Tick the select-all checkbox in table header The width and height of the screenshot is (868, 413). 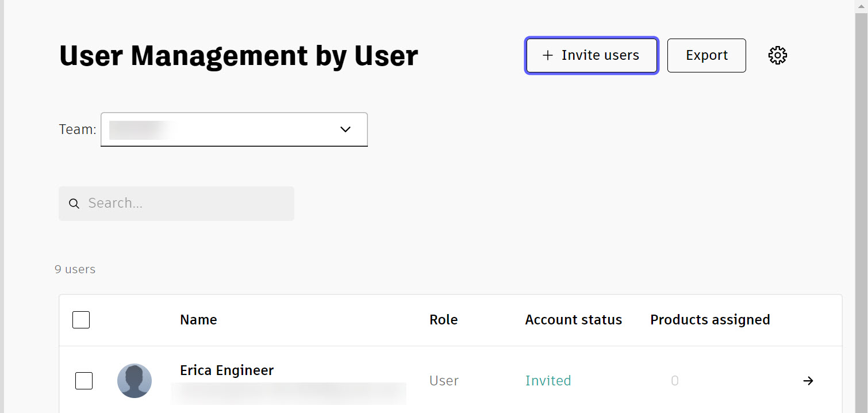(81, 320)
